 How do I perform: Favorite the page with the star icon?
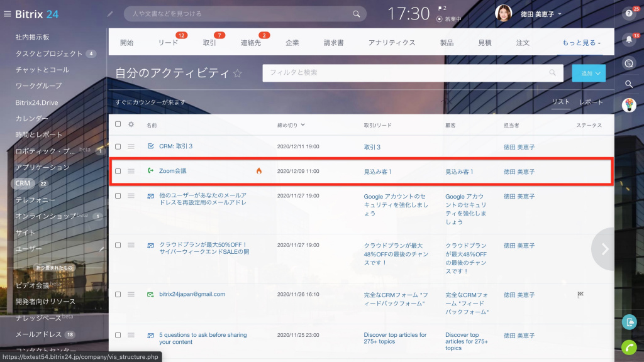click(237, 74)
